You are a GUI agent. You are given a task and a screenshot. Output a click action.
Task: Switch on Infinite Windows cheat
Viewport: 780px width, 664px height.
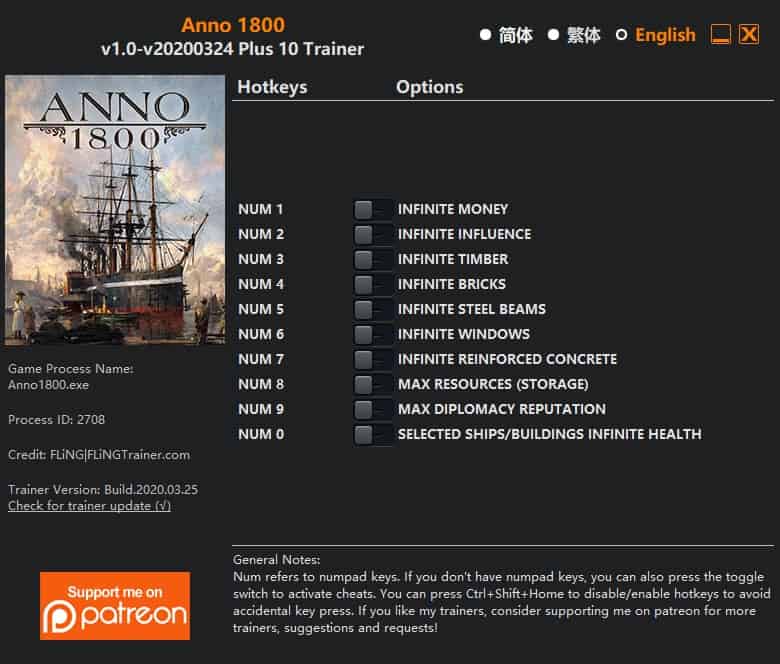(x=373, y=334)
